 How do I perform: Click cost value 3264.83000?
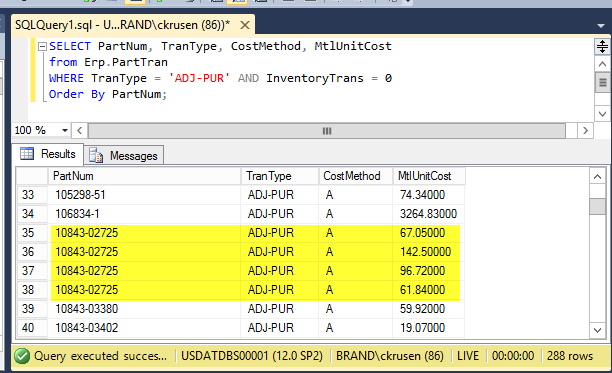[428, 214]
